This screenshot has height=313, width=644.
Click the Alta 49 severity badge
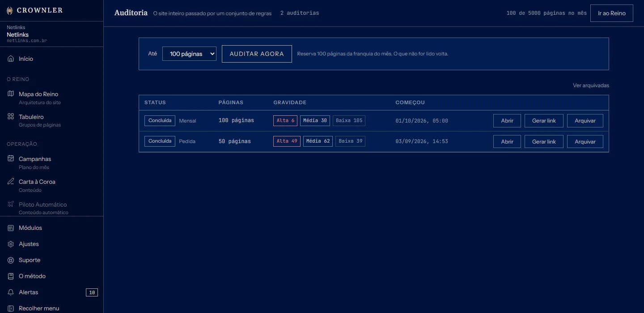(x=287, y=141)
